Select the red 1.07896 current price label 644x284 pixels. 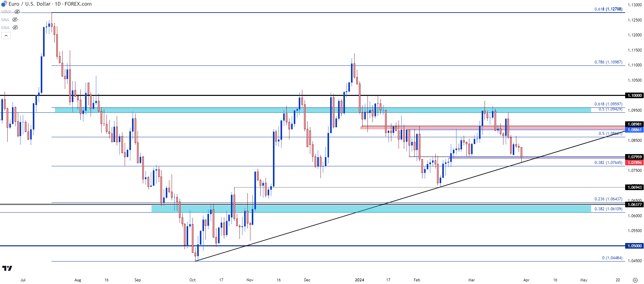634,163
